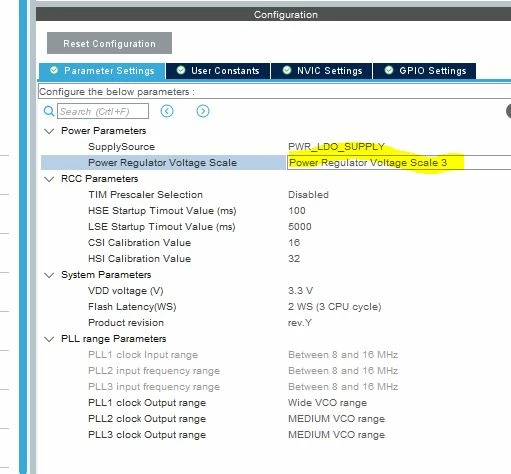Screen dimensions: 511x474
Task: Click PLL2 input 'Between 8 and 16 MHz'
Action: pos(343,371)
